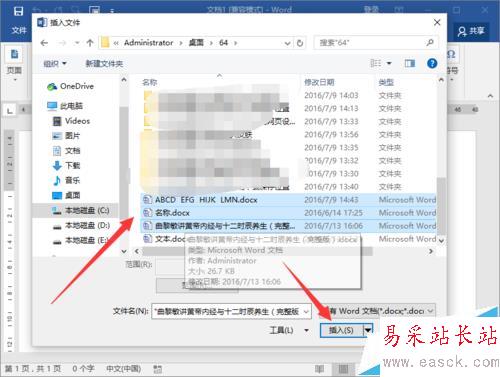Open the 插入 button split arrow
This screenshot has height=377, width=500.
[368, 330]
